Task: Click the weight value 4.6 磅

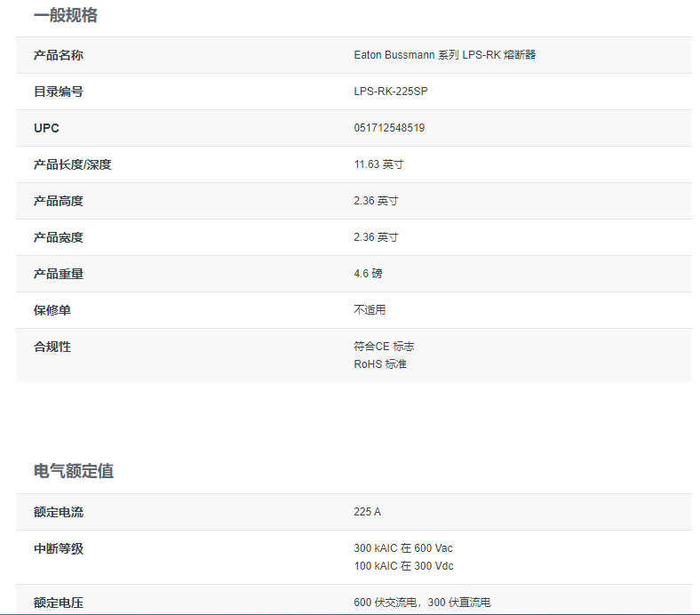Action: click(x=368, y=274)
